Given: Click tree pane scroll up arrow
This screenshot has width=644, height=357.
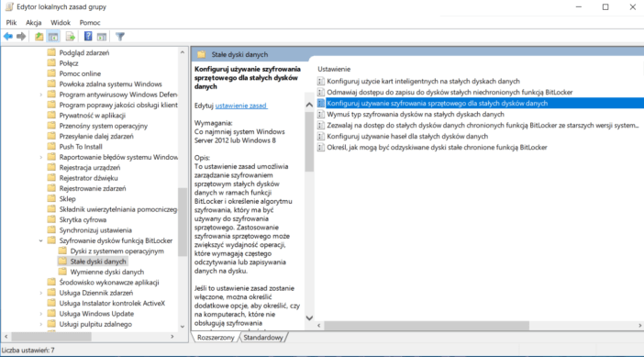Looking at the screenshot, I should coord(183,52).
